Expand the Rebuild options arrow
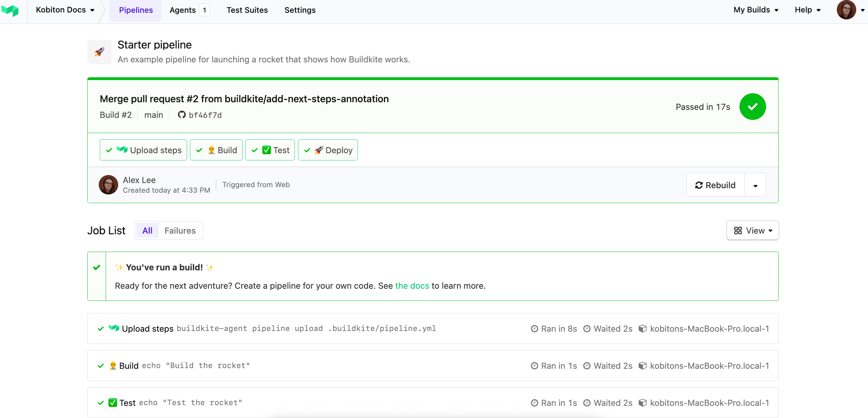 coord(755,185)
